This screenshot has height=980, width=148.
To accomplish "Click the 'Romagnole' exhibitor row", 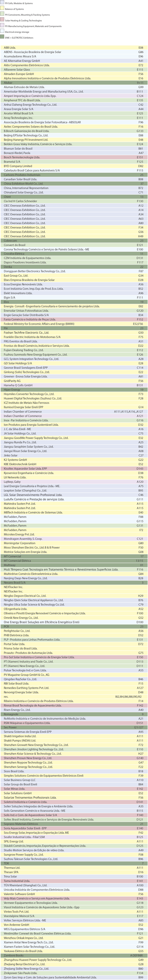I will point(74,714).
